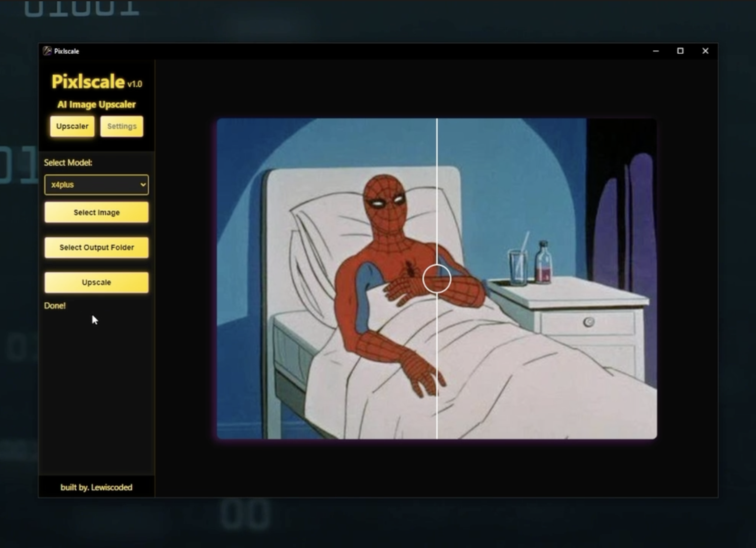Viewport: 756px width, 548px height.
Task: Expand the x4plus model dropdown
Action: click(x=97, y=185)
